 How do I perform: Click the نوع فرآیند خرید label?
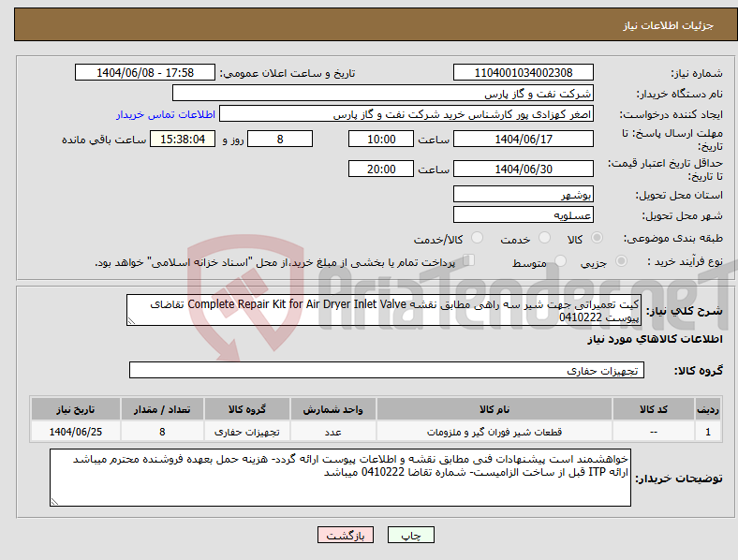click(685, 261)
